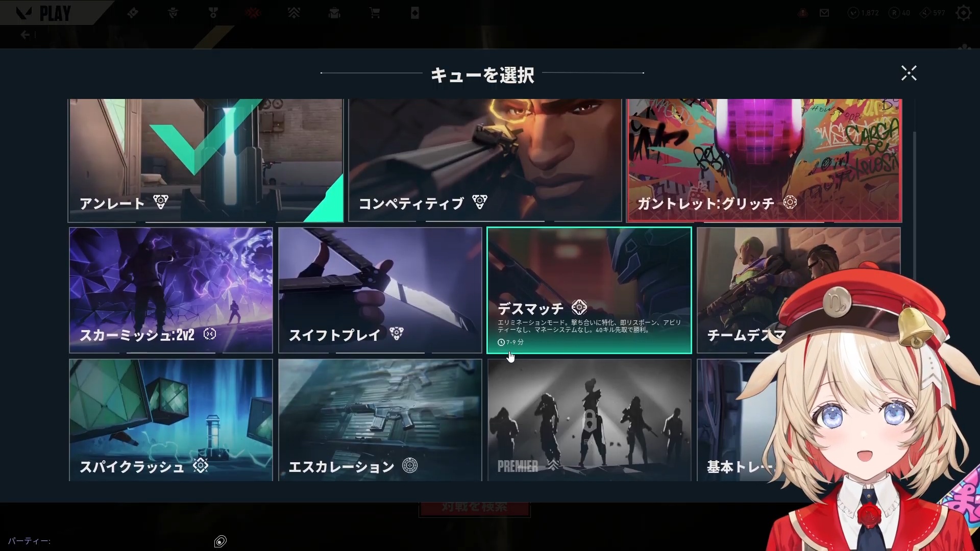Viewport: 980px width, 551px height.
Task: Click the party status icon at bottom
Action: pyautogui.click(x=220, y=541)
